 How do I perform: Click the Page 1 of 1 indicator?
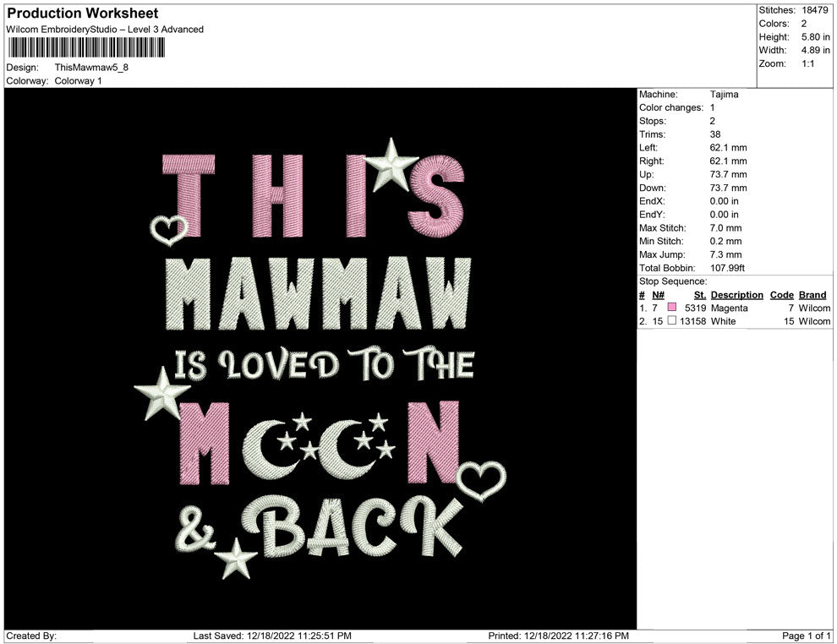click(x=806, y=636)
